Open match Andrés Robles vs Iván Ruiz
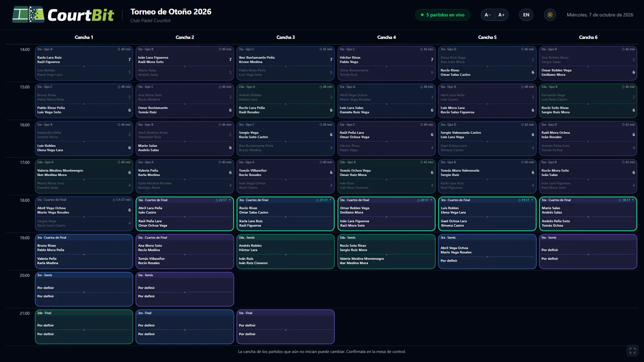This screenshot has height=362, width=644. [x=285, y=251]
